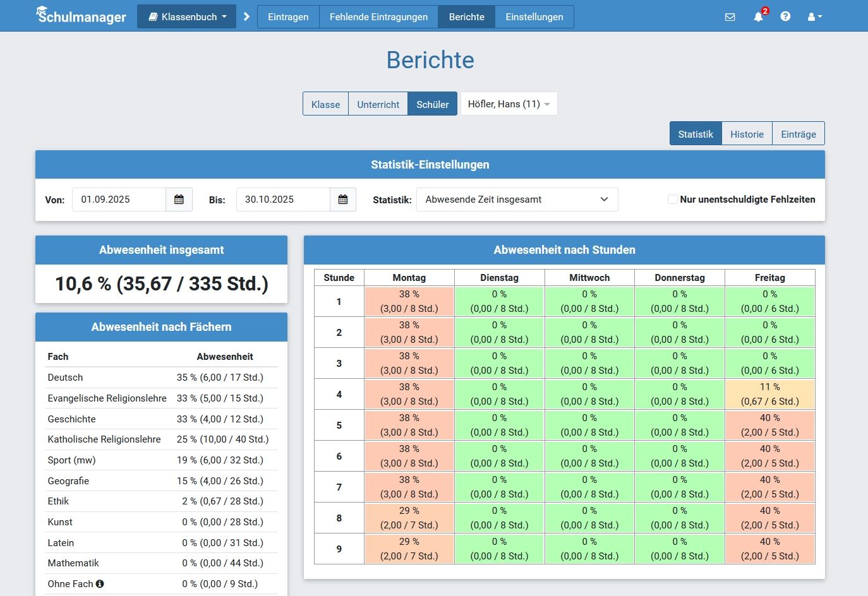Go to Fehlende Eintragungen tab
The image size is (868, 596).
point(378,17)
